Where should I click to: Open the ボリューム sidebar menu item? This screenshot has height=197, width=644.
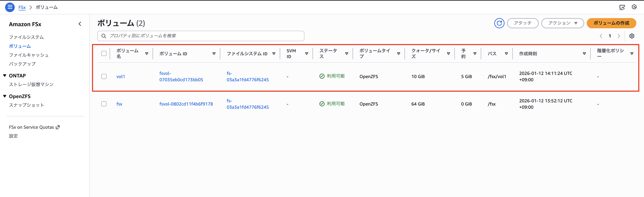(x=20, y=46)
